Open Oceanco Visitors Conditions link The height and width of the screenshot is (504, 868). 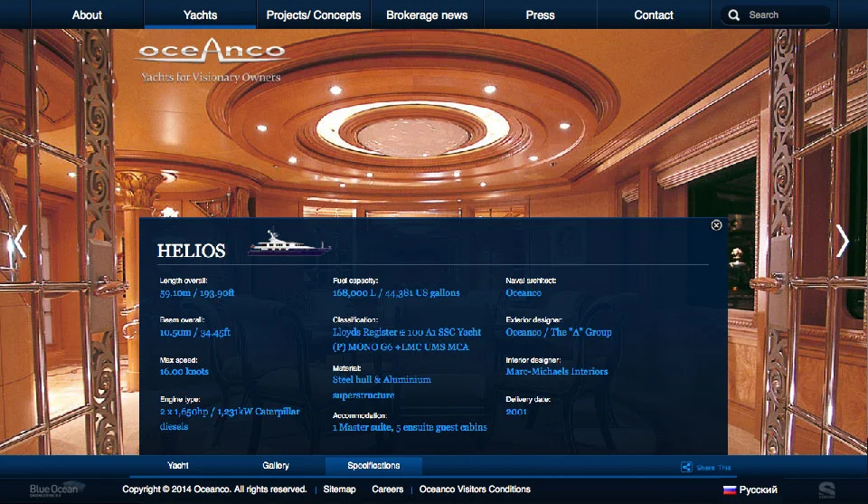pos(475,489)
